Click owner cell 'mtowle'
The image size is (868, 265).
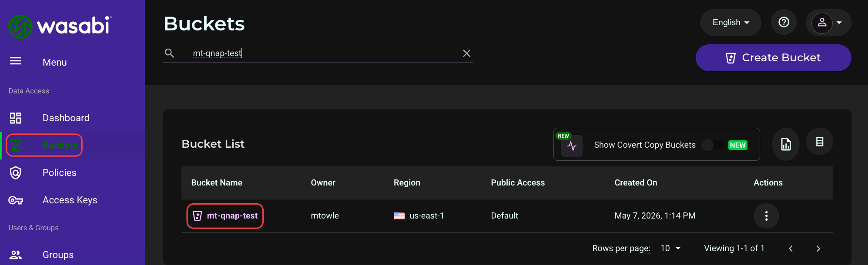[x=325, y=216]
